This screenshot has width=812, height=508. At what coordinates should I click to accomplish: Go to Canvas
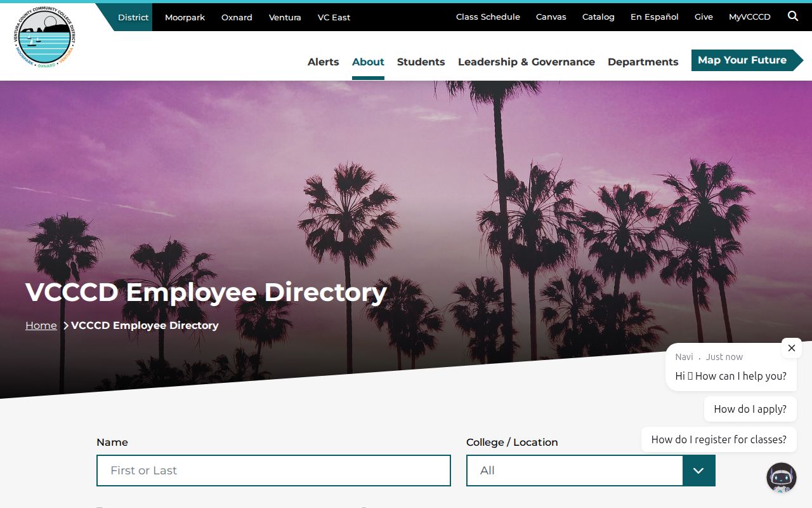click(551, 17)
